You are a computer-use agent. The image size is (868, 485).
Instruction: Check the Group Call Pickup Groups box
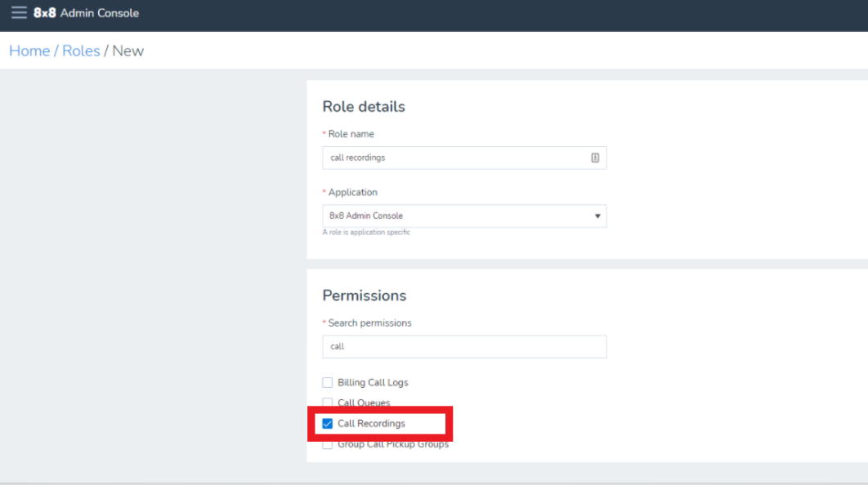pyautogui.click(x=328, y=445)
